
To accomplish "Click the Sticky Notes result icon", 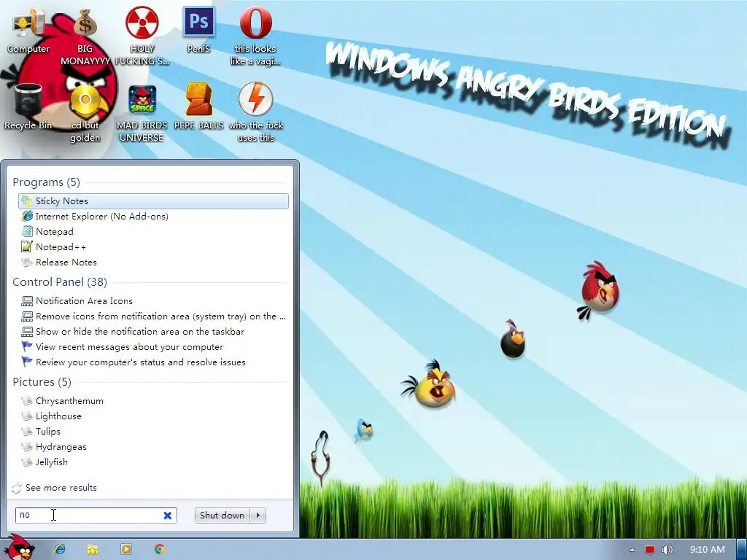I will pyautogui.click(x=27, y=201).
